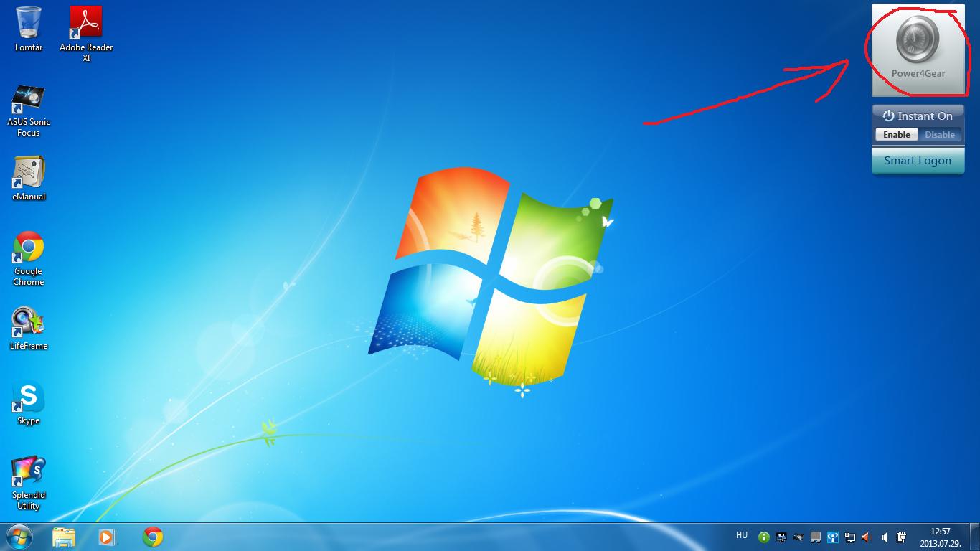Open Windows Explorer from the taskbar
Screen dimensions: 980x551
coord(64,537)
